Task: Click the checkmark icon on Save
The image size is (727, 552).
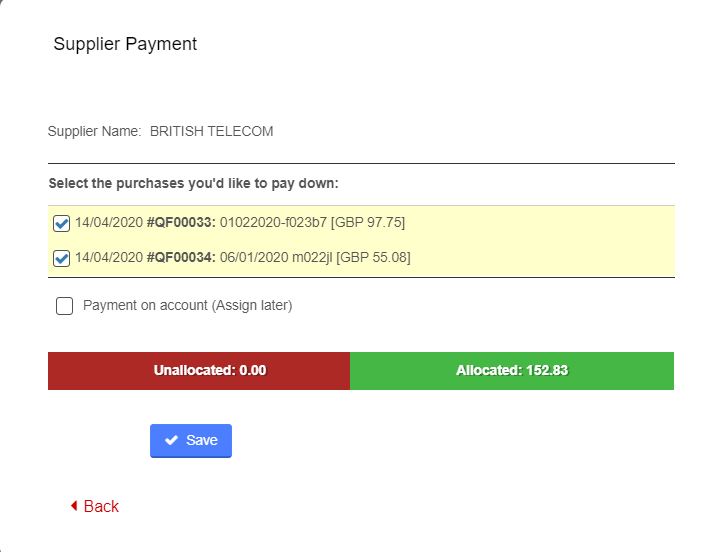Action: tap(172, 441)
